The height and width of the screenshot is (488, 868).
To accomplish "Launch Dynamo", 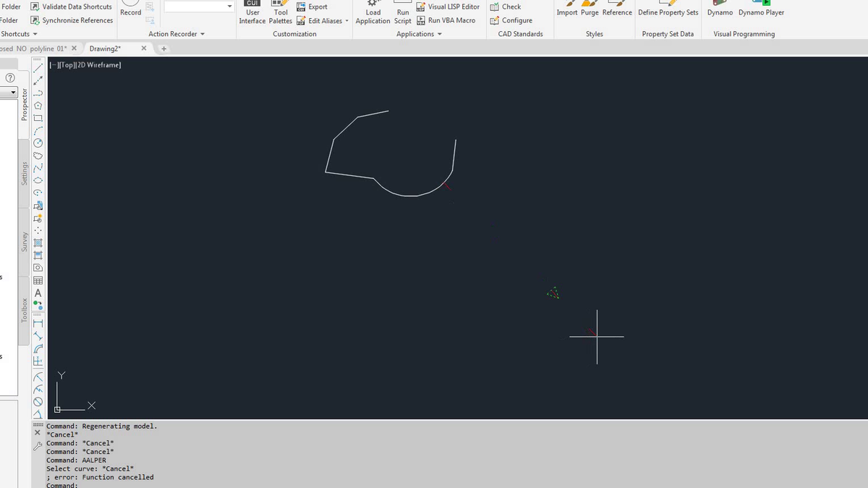I will 720,9.
